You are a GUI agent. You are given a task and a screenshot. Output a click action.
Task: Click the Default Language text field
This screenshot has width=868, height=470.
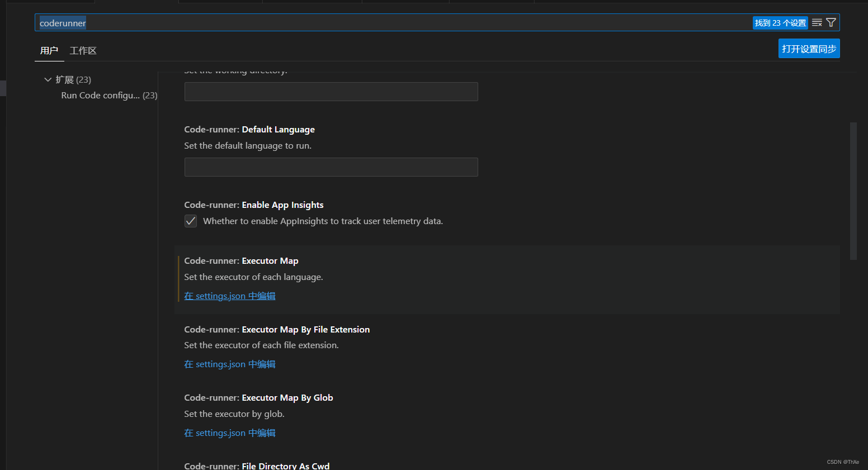point(331,167)
